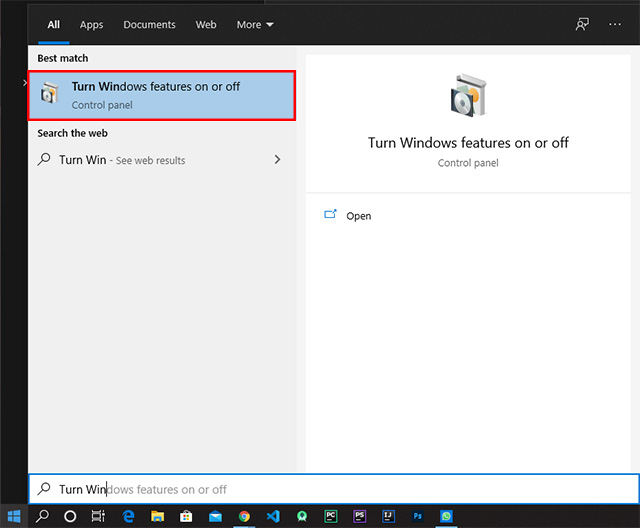Switch to the Apps search tab
The width and height of the screenshot is (640, 528).
pyautogui.click(x=91, y=25)
